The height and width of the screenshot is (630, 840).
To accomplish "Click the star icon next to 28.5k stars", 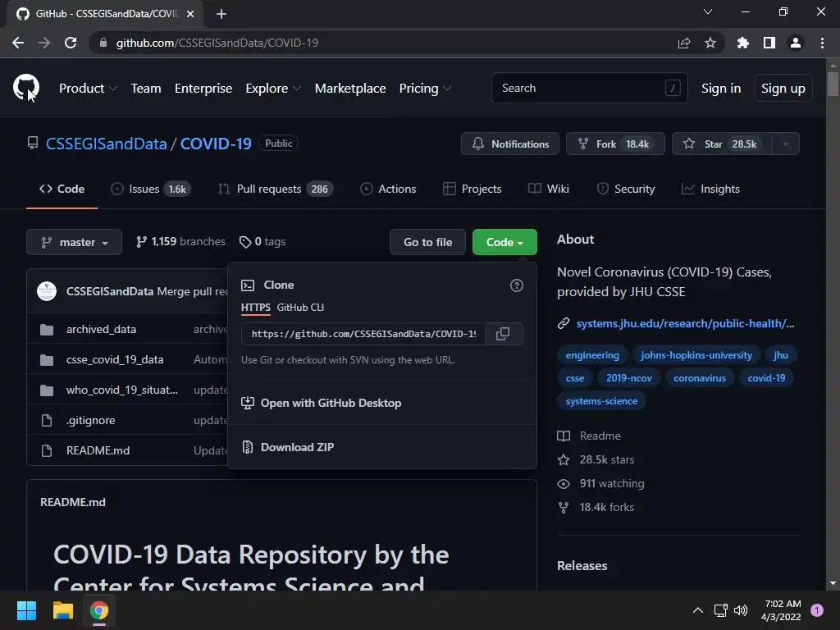I will click(563, 459).
